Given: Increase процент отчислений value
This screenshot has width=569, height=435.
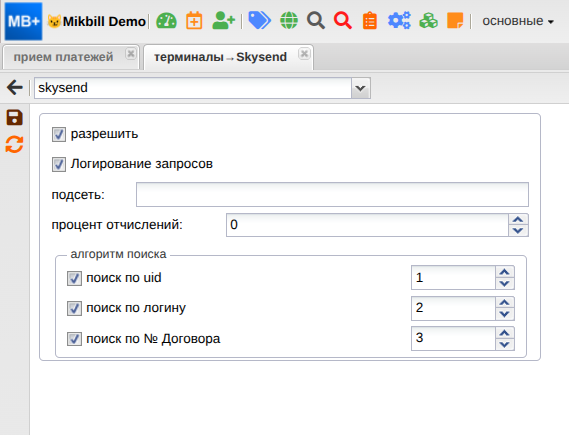Looking at the screenshot, I should (x=518, y=219).
